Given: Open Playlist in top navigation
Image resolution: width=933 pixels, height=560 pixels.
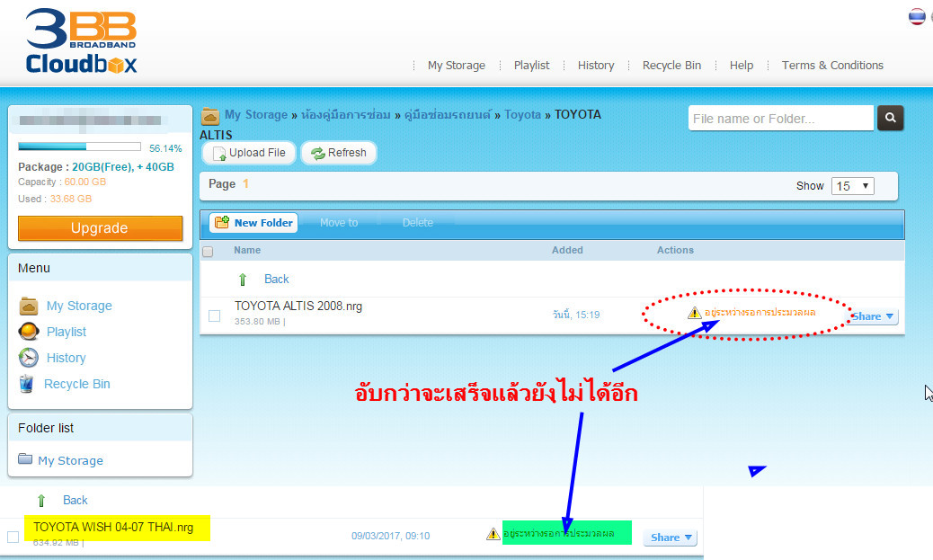Looking at the screenshot, I should tap(531, 66).
